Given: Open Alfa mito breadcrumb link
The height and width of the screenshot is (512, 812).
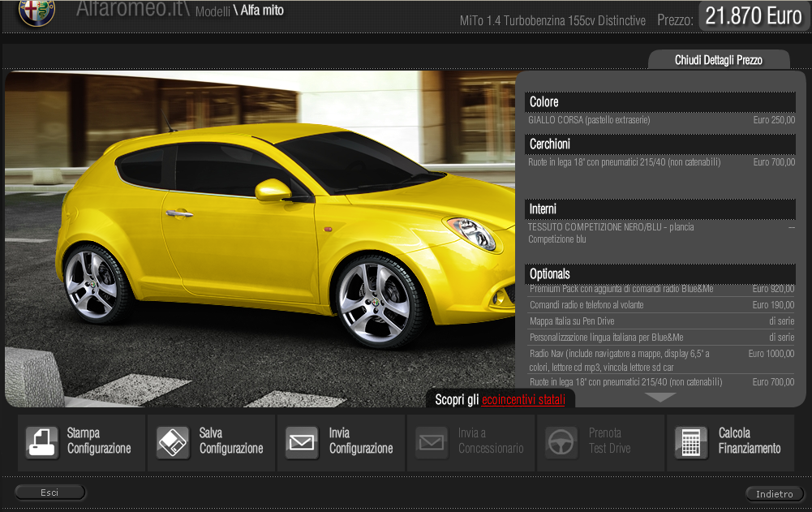Looking at the screenshot, I should 262,11.
